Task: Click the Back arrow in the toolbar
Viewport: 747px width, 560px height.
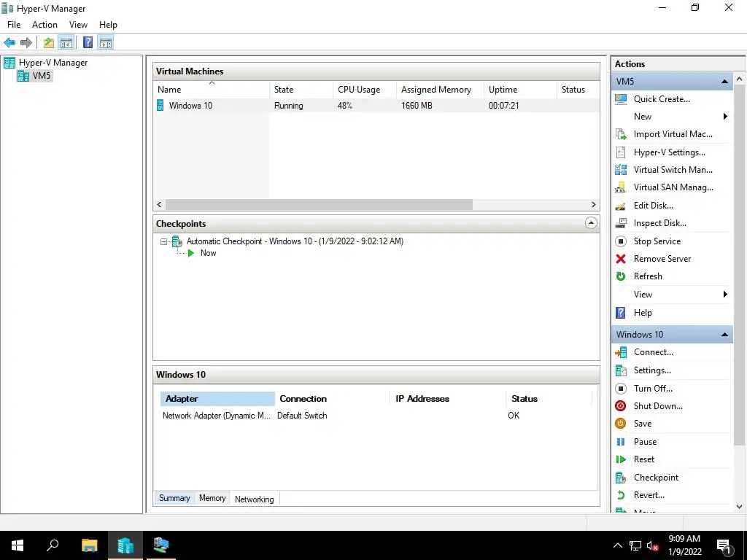Action: (9, 43)
